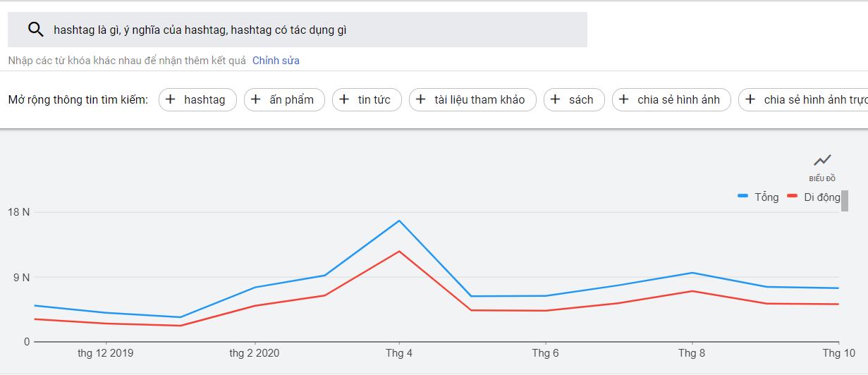Screen dimensions: 868x375
Task: Click plus icon on tin tức chip
Action: point(344,99)
